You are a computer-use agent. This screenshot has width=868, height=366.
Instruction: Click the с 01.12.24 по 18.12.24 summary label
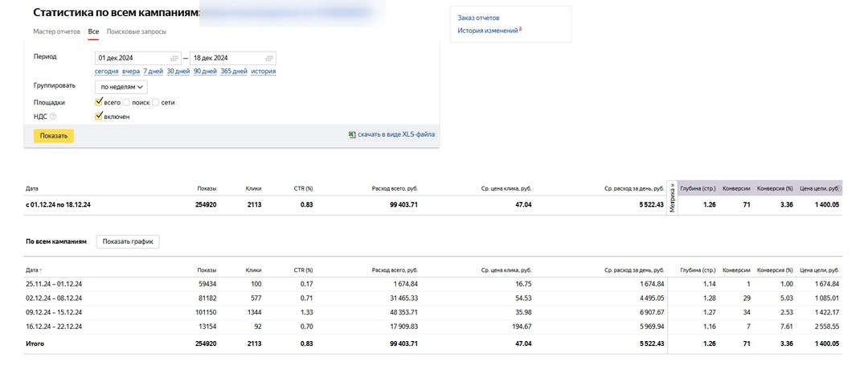click(x=58, y=205)
